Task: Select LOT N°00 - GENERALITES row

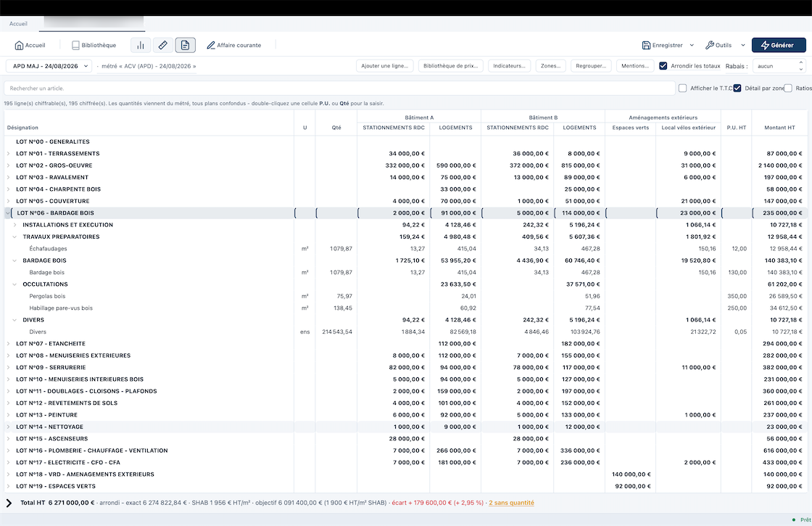Action: [x=405, y=141]
